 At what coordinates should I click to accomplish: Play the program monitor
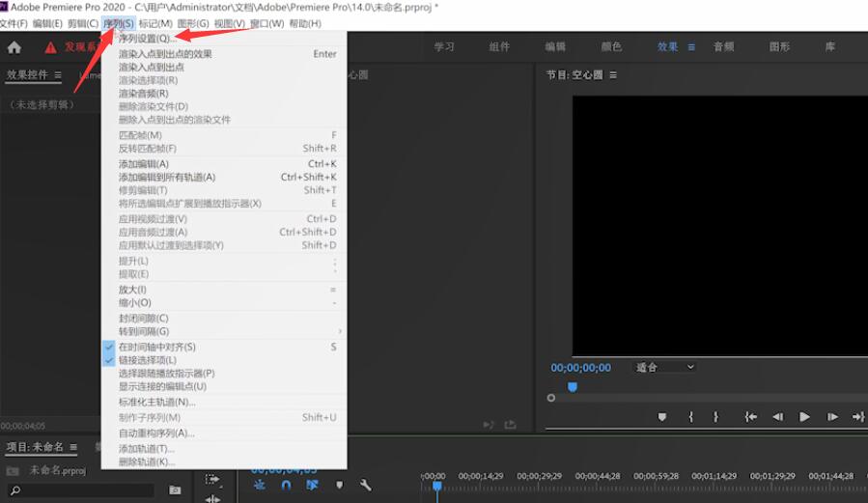[x=804, y=417]
